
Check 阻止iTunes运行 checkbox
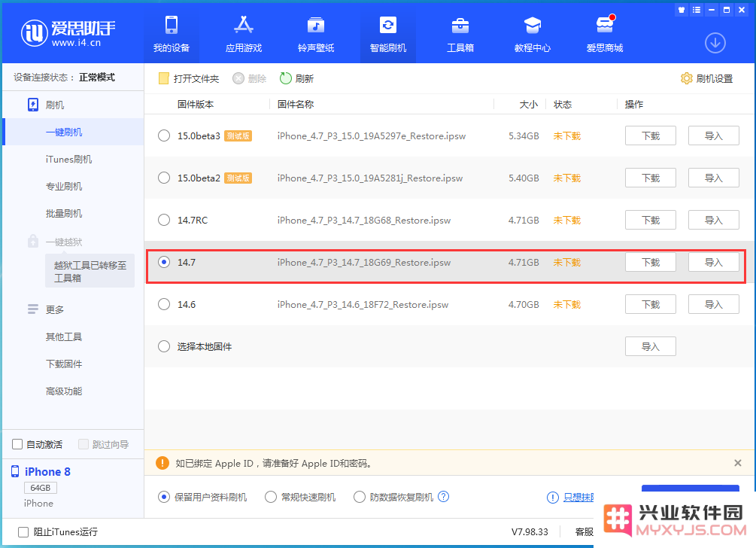coord(23,531)
